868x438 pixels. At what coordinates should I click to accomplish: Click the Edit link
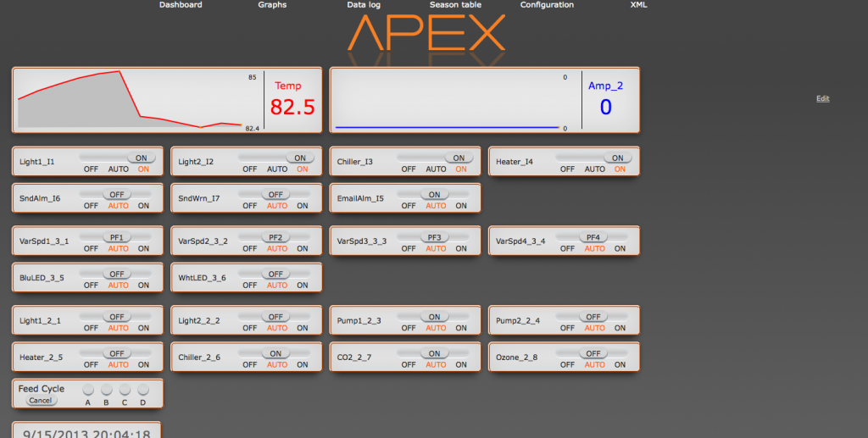(x=822, y=99)
